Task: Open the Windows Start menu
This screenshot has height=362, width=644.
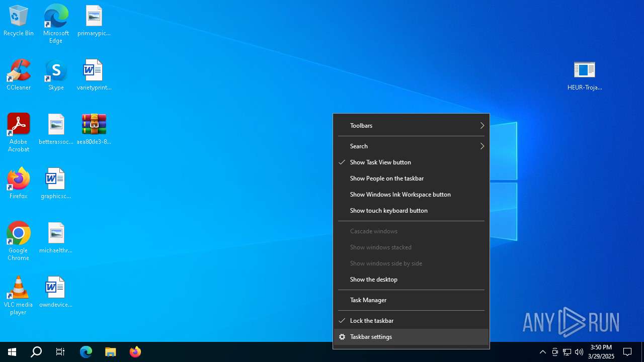Action: pyautogui.click(x=12, y=352)
